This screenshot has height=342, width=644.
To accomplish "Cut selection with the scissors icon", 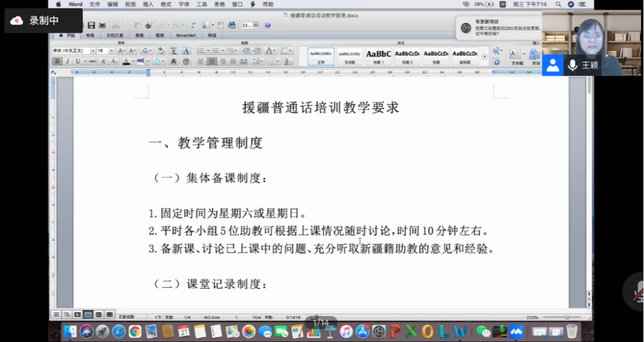I will (x=116, y=26).
